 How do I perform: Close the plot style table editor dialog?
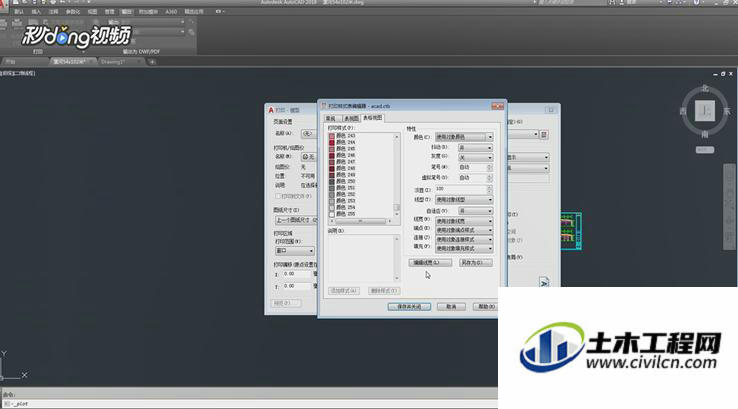[x=497, y=106]
